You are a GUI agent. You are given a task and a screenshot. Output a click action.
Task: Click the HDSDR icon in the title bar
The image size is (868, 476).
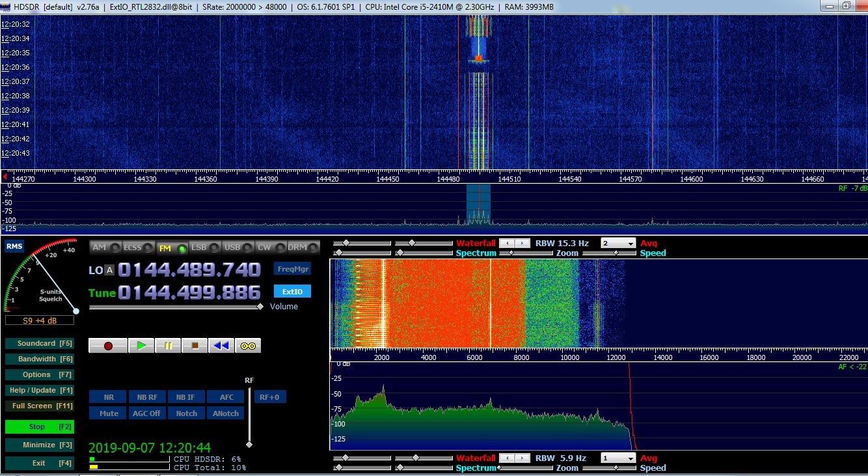(x=6, y=6)
